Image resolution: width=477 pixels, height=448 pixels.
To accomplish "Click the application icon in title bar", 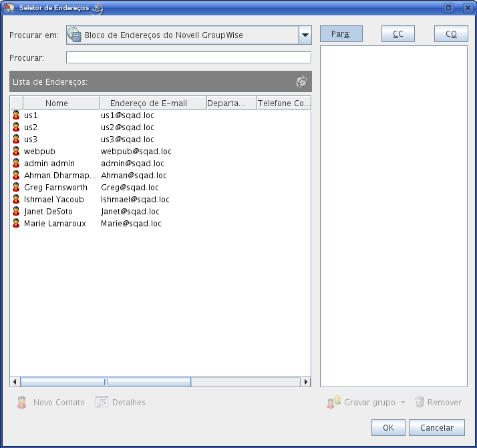I will coord(9,7).
